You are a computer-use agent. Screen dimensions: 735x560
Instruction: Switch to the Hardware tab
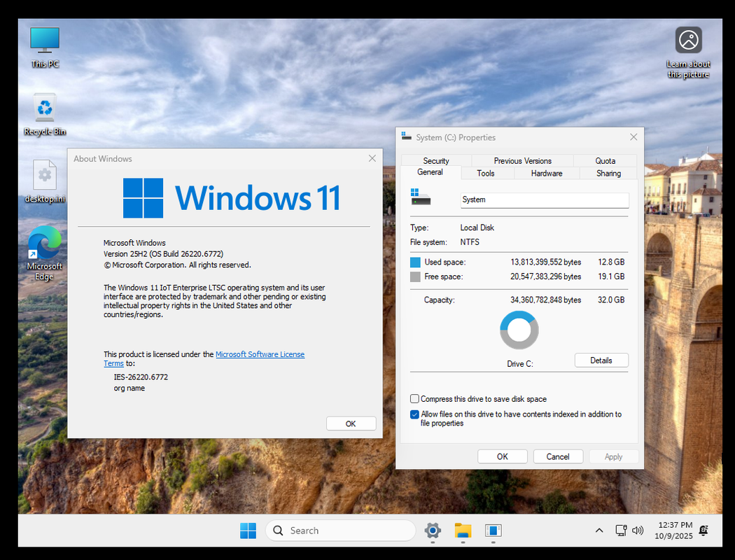pos(547,173)
